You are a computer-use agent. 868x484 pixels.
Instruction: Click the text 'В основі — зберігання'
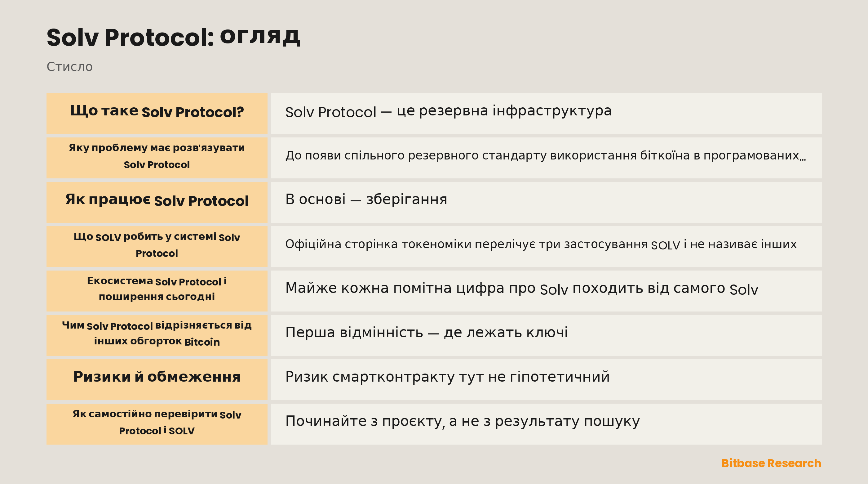pyautogui.click(x=366, y=199)
